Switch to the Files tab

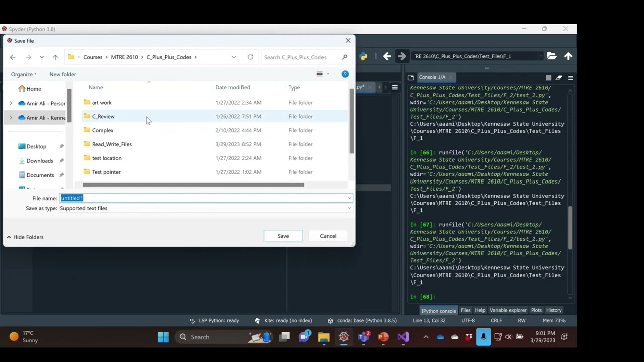[x=465, y=310]
